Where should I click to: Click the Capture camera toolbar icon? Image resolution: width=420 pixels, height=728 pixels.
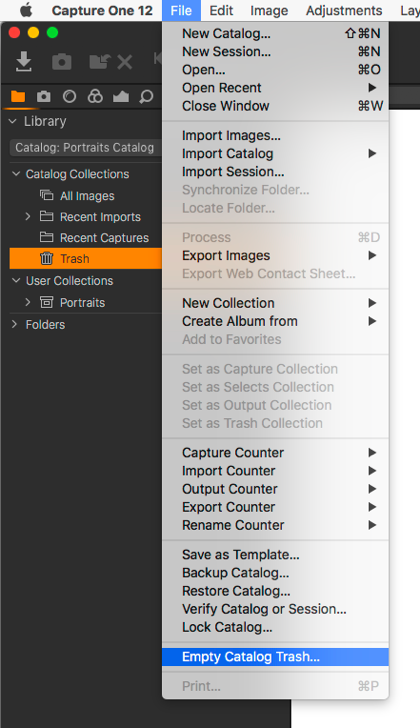point(62,61)
